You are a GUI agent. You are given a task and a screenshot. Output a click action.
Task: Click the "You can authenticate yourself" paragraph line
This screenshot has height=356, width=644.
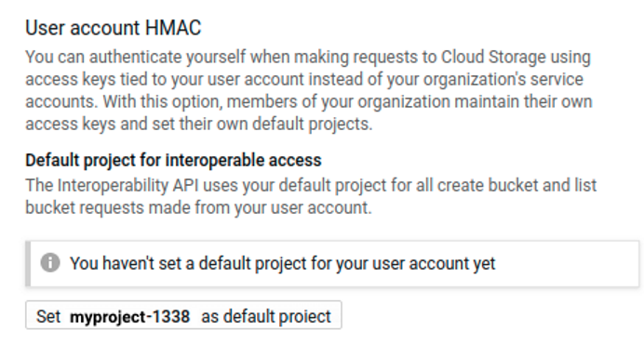tap(308, 58)
